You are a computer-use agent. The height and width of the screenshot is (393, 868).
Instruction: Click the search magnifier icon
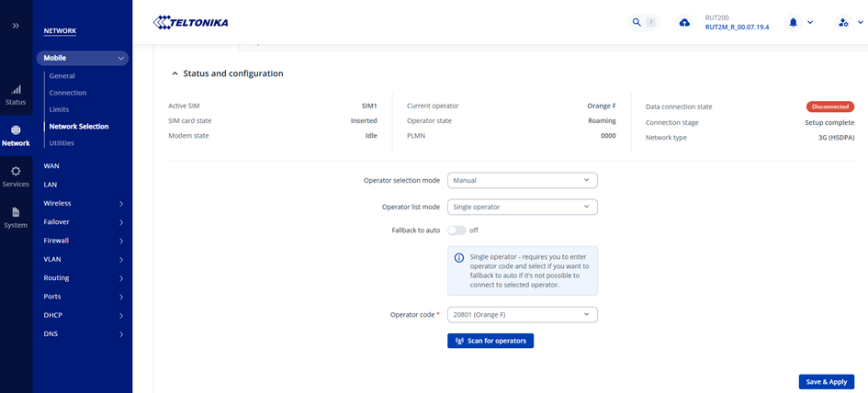(637, 22)
